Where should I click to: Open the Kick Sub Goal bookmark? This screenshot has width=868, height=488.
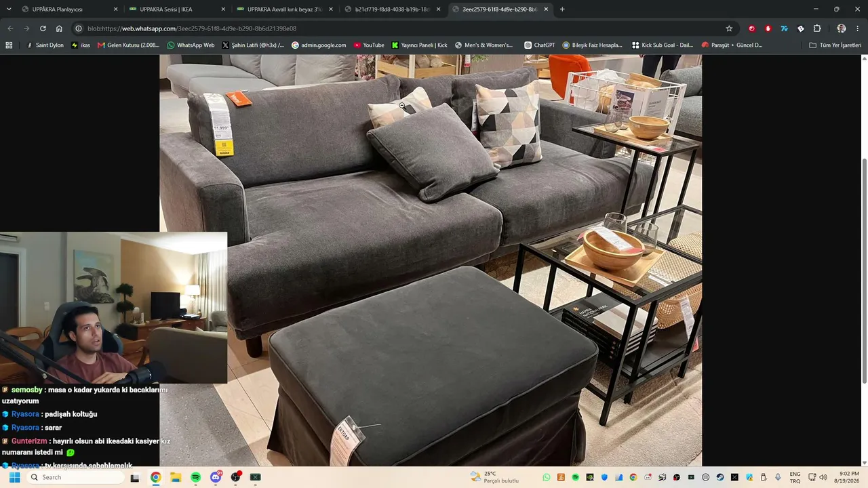pyautogui.click(x=663, y=45)
